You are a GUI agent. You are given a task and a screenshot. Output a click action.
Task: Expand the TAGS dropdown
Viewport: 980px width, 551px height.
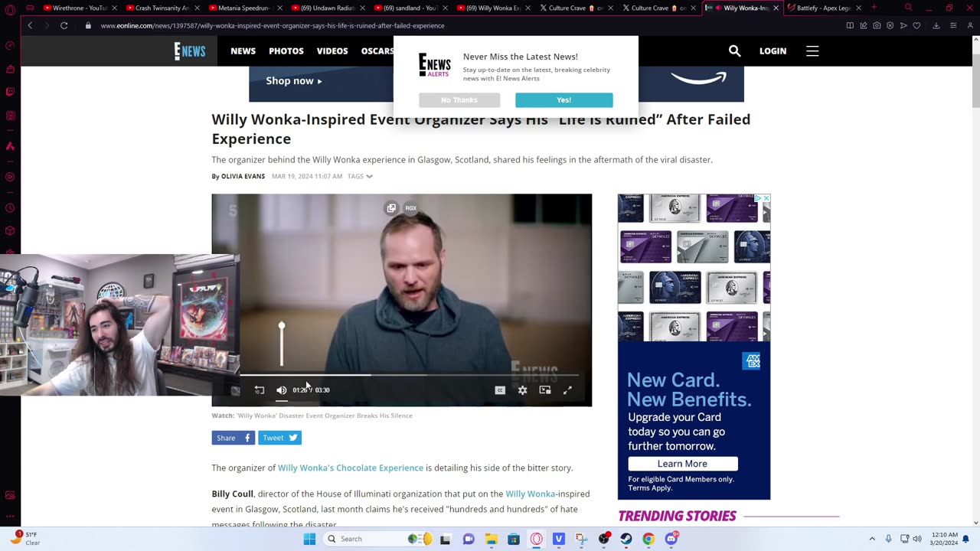360,176
